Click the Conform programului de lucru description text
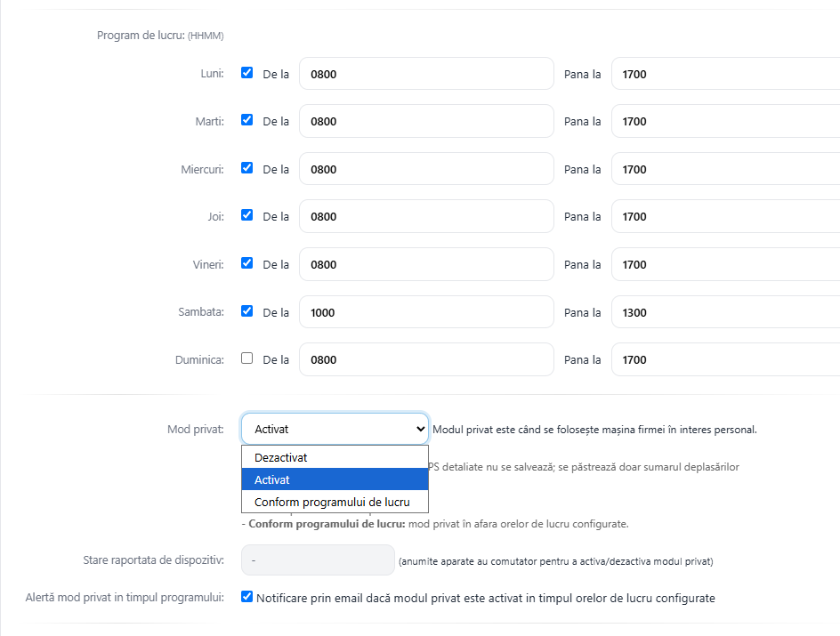 click(x=435, y=524)
